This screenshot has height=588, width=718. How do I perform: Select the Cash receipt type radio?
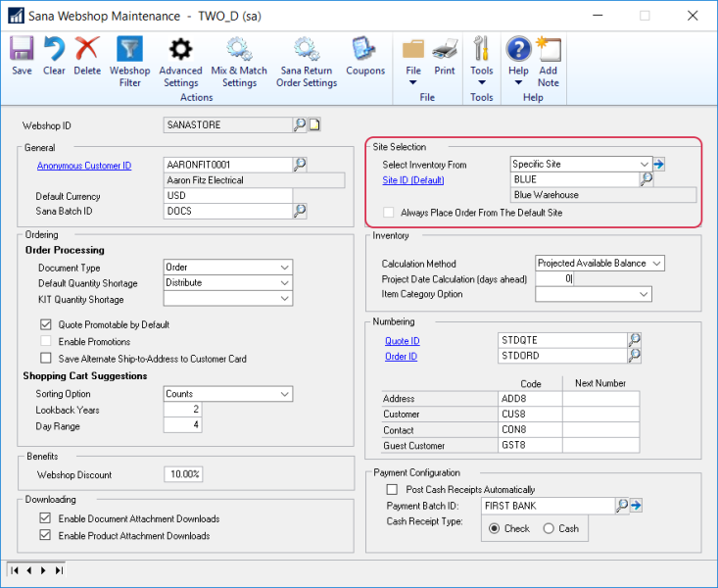coord(549,528)
